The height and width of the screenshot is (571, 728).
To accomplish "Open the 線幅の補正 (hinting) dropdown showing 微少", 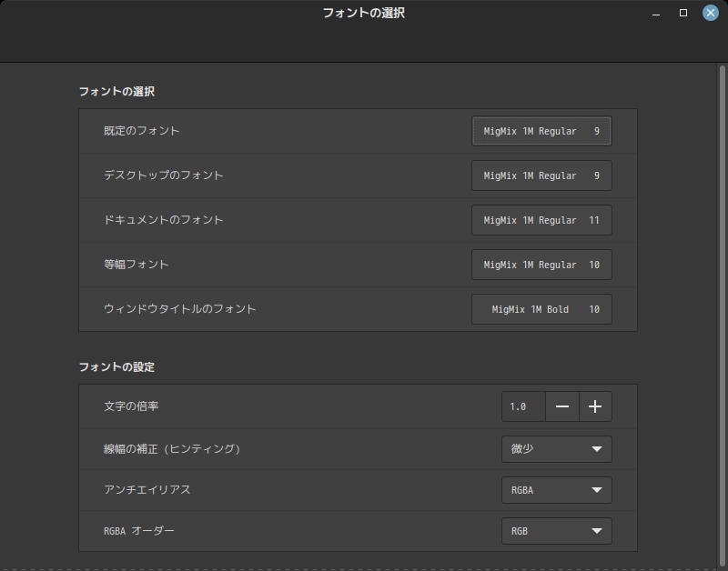I will click(x=556, y=448).
